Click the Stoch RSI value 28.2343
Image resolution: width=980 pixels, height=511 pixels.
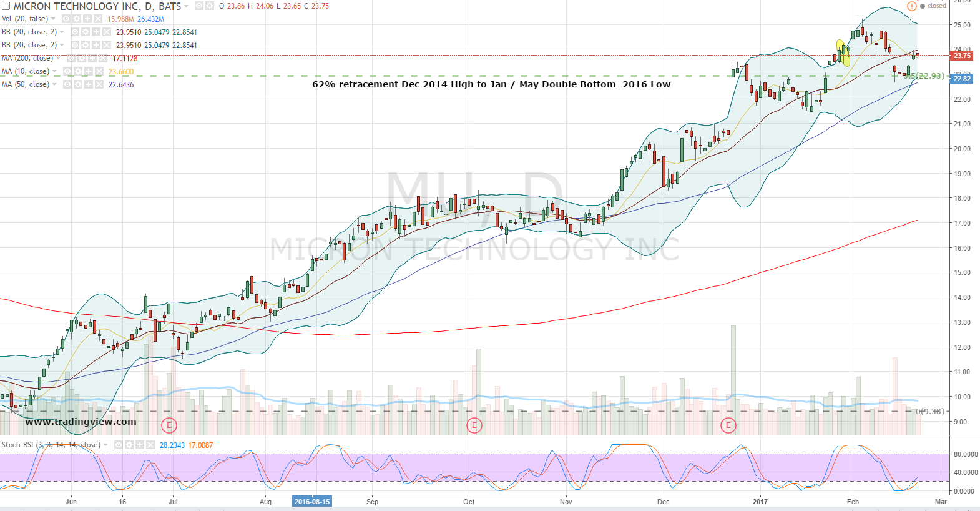tap(172, 445)
